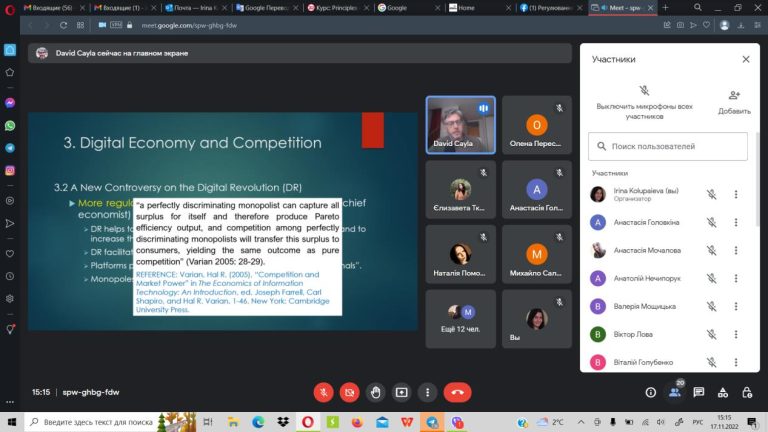Image resolution: width=768 pixels, height=432 pixels.
Task: Start presenting your screen
Action: (402, 392)
